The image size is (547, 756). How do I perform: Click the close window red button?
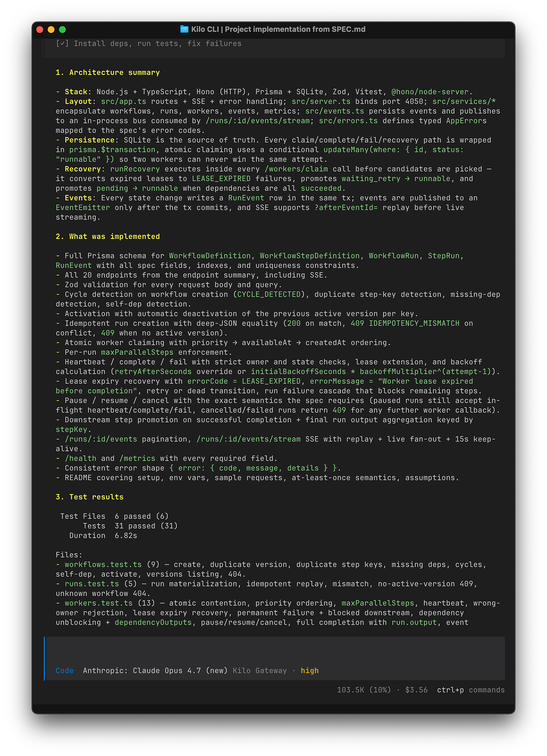click(x=40, y=30)
